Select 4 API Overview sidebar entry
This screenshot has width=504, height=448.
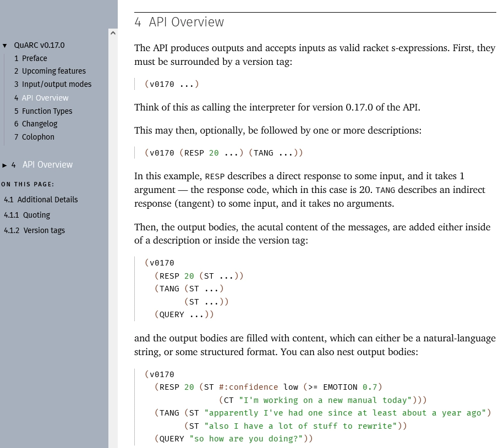pyautogui.click(x=45, y=97)
